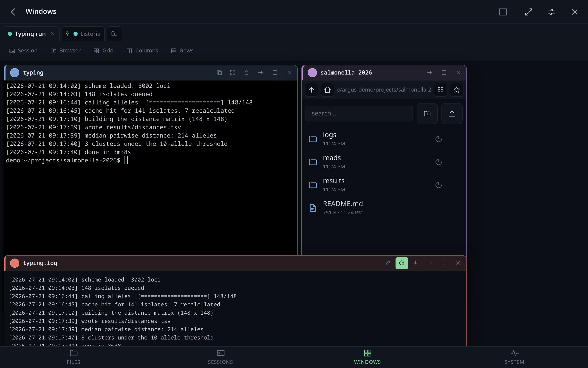Switch to the pinned Listeria tab
This screenshot has height=368, width=588.
(x=83, y=34)
